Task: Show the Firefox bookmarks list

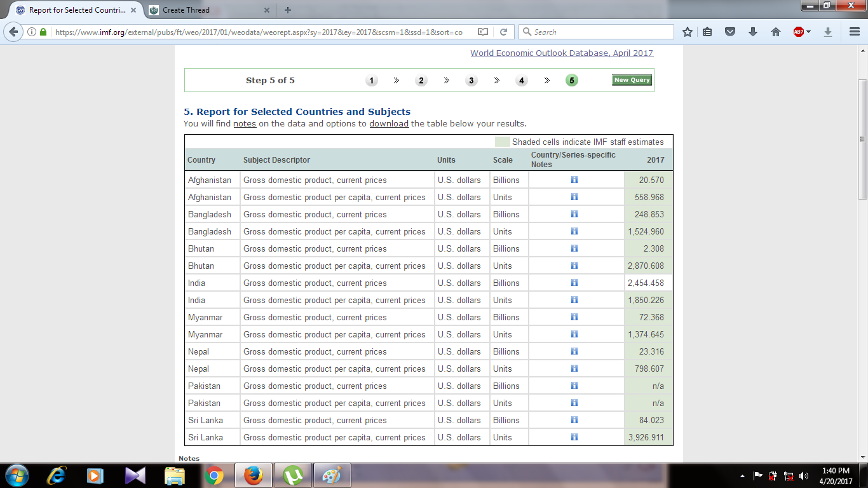Action: point(707,32)
